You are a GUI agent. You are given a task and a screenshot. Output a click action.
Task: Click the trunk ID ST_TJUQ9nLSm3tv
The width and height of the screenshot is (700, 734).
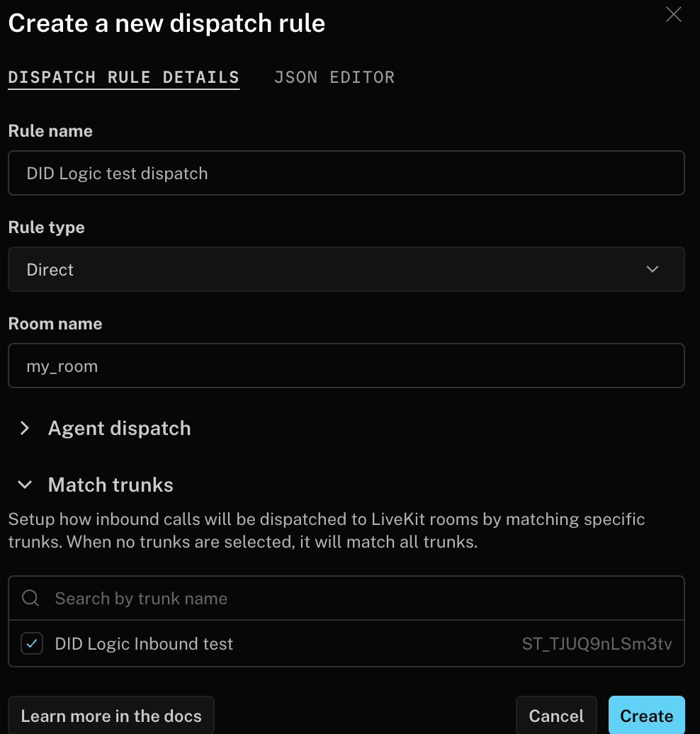[x=597, y=644]
